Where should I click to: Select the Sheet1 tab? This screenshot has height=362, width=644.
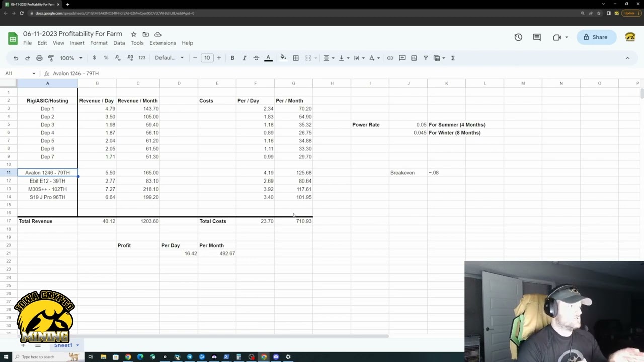pyautogui.click(x=63, y=345)
